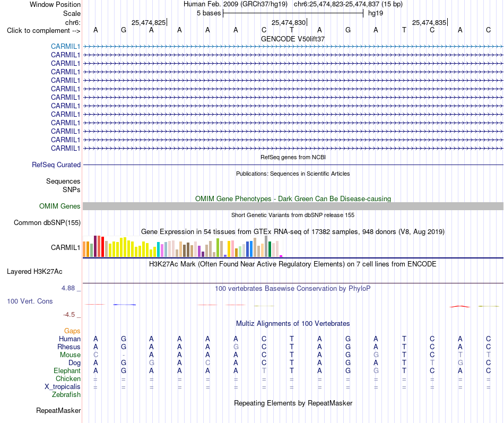This screenshot has width=504, height=423.
Task: Click the small magenta bar ending the GTEx chart
Action: click(x=281, y=256)
